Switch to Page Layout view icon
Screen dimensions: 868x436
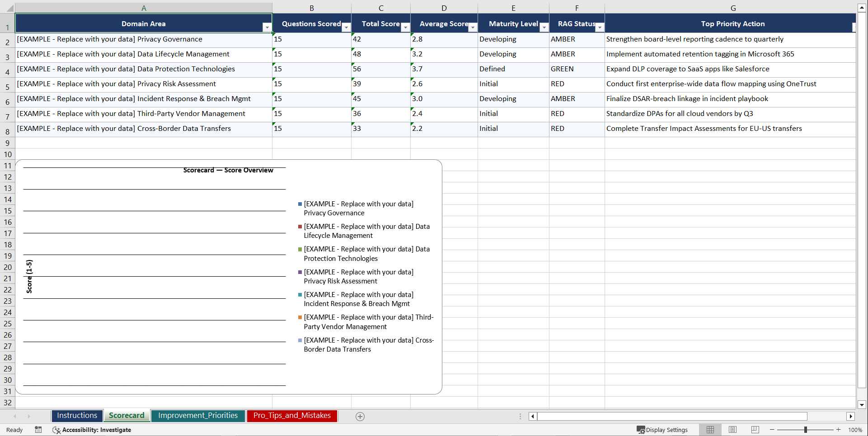coord(732,430)
